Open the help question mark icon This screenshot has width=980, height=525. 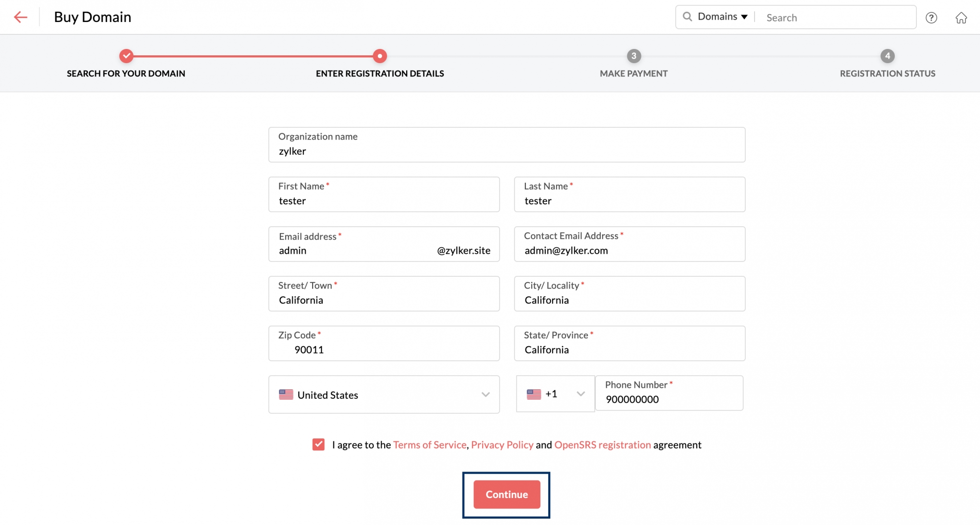click(x=931, y=18)
